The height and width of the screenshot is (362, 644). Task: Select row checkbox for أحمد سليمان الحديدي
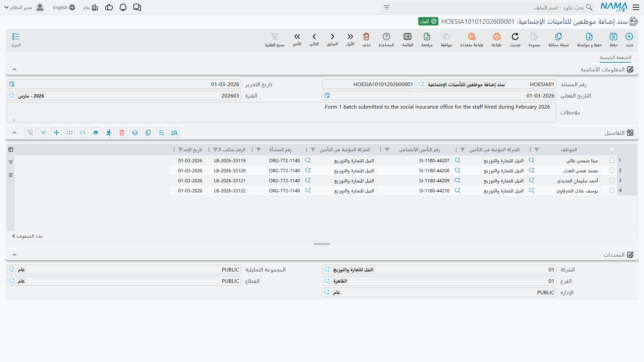[612, 181]
